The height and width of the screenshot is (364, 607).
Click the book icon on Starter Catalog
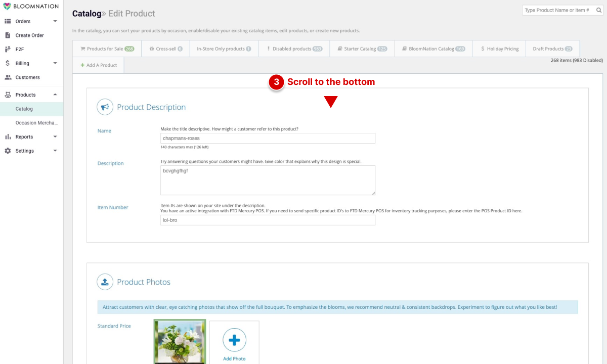(x=340, y=49)
